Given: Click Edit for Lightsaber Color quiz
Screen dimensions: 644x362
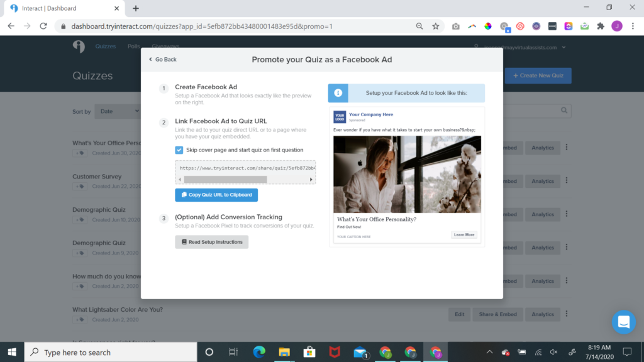Looking at the screenshot, I should [459, 314].
